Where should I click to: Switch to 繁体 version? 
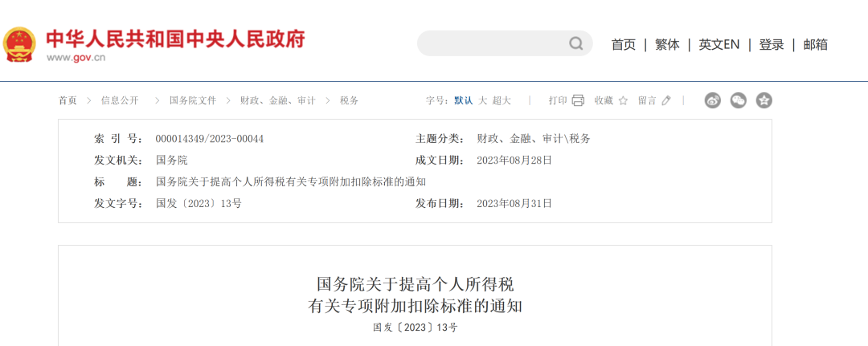point(667,45)
